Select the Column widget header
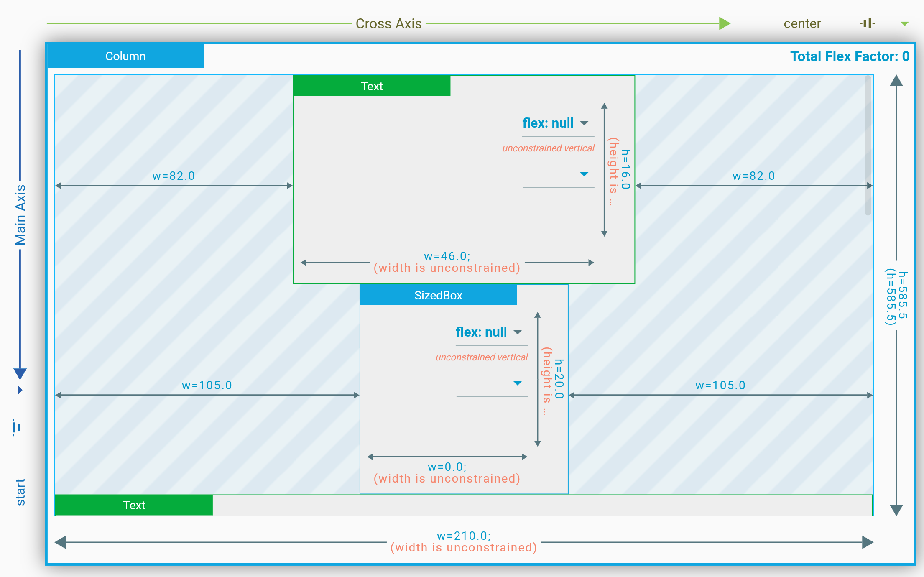 [x=125, y=56]
